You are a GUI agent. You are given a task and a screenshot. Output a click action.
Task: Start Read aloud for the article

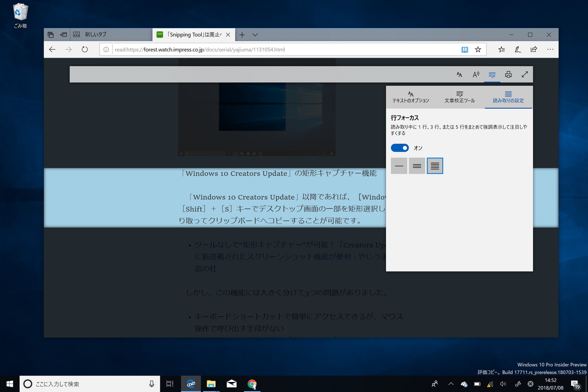click(475, 74)
